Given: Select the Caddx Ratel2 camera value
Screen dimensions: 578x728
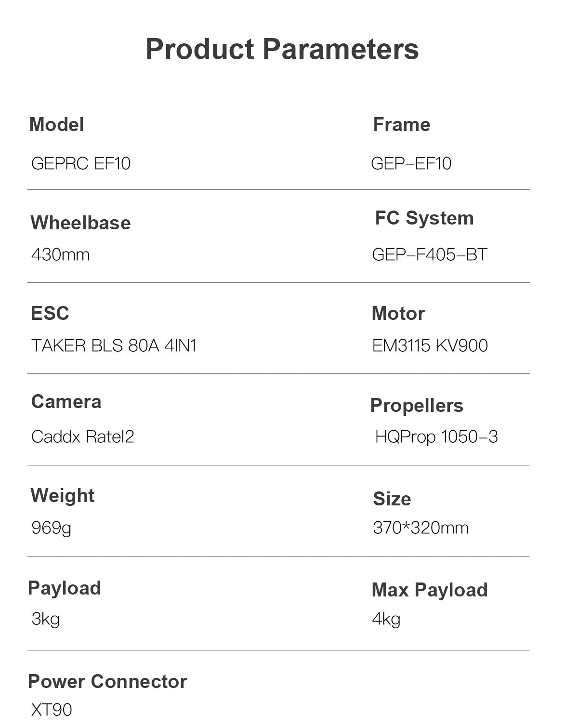Looking at the screenshot, I should (x=82, y=437).
